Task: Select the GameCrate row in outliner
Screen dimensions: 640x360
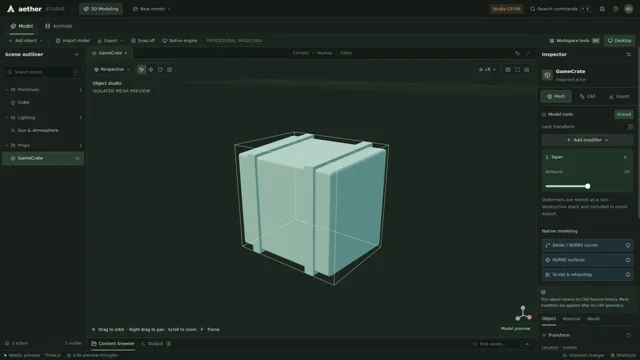Action: coord(43,158)
